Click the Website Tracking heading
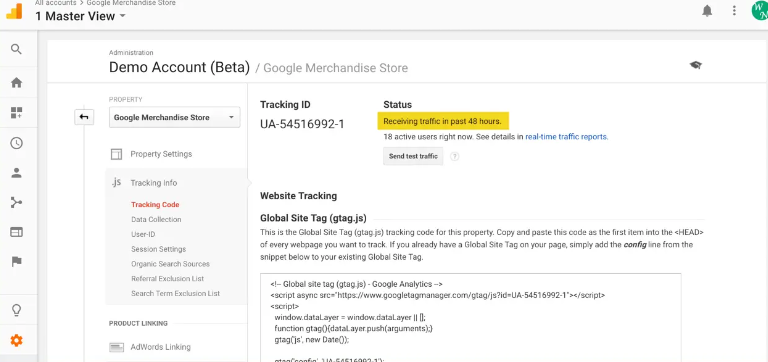 coord(298,195)
